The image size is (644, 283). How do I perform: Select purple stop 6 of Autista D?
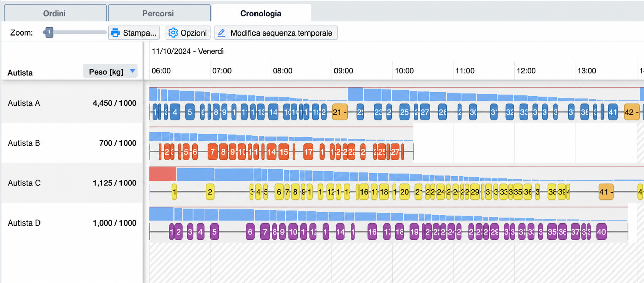pyautogui.click(x=250, y=232)
